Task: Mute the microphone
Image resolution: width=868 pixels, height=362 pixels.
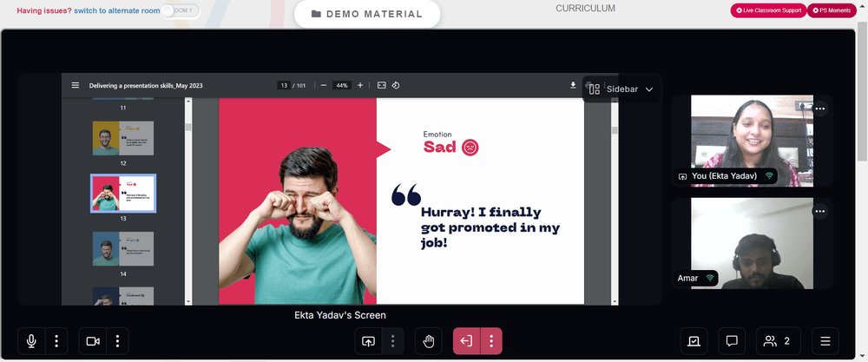Action: (x=31, y=341)
